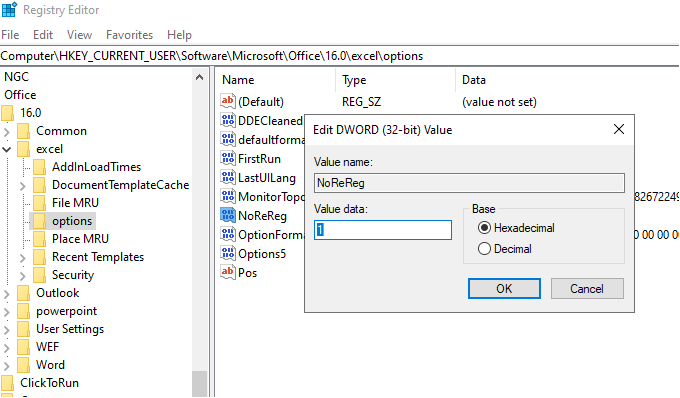Viewport: 680px width, 398px height.
Task: Click the Place MRU folder icon
Action: (39, 239)
